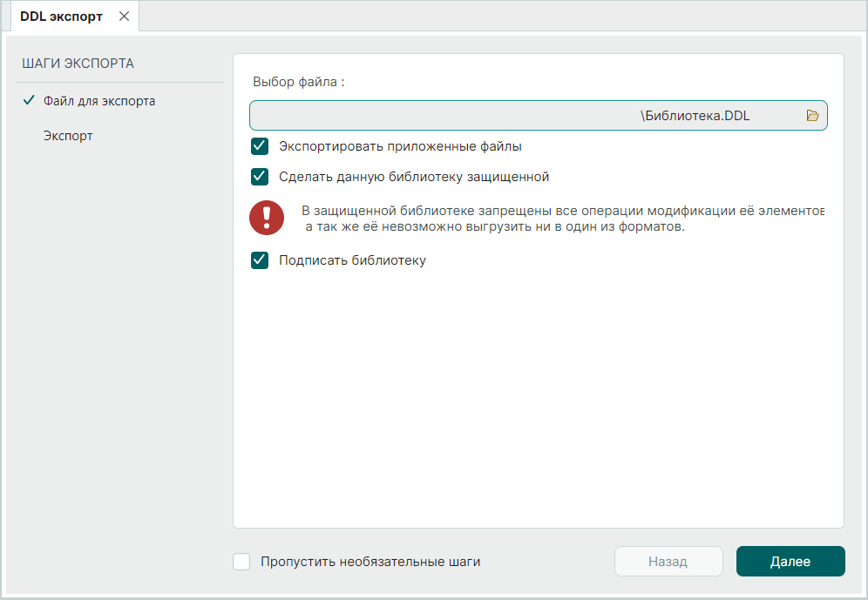
Task: Click the Назад button
Action: point(668,562)
